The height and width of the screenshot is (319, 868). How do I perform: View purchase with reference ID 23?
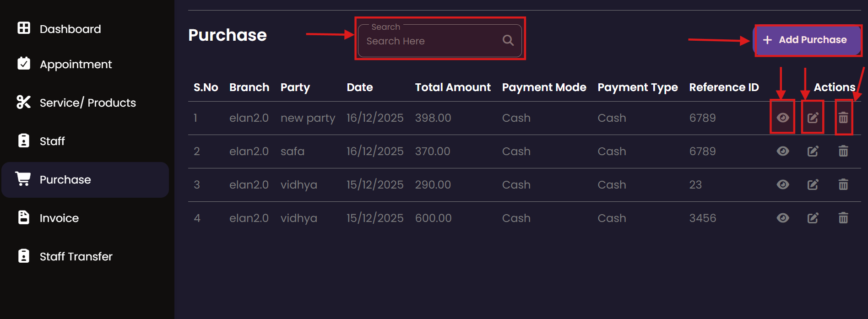pyautogui.click(x=783, y=184)
